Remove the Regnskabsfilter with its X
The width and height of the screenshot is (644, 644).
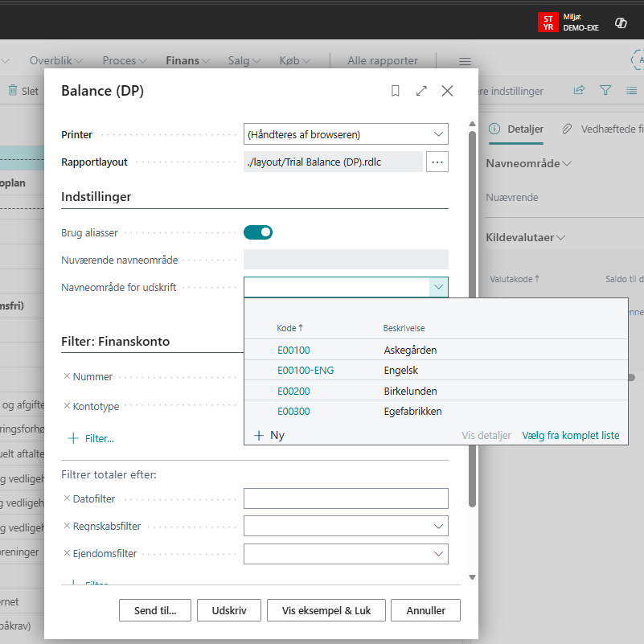[67, 526]
